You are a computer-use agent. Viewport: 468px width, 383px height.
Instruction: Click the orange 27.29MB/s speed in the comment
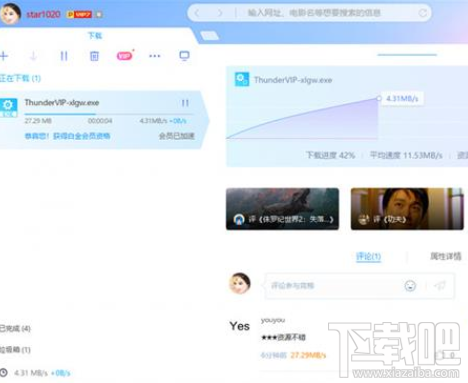308,355
